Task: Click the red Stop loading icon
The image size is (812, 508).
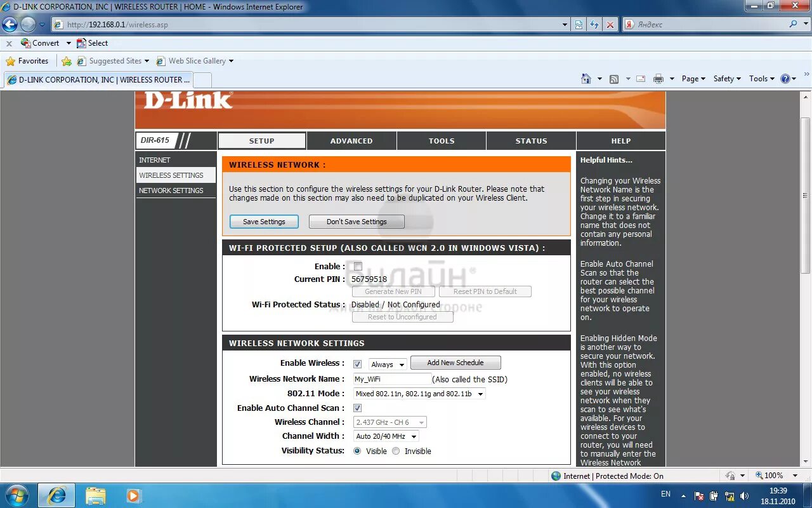Action: [610, 25]
